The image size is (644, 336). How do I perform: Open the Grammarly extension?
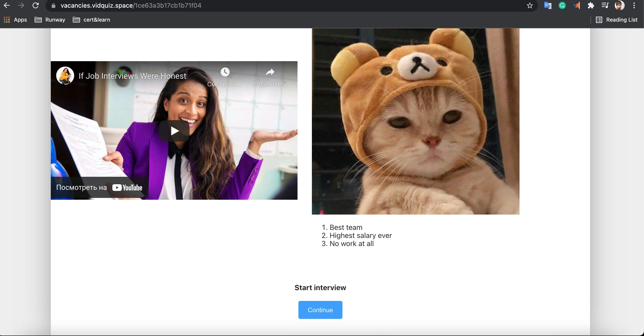562,5
